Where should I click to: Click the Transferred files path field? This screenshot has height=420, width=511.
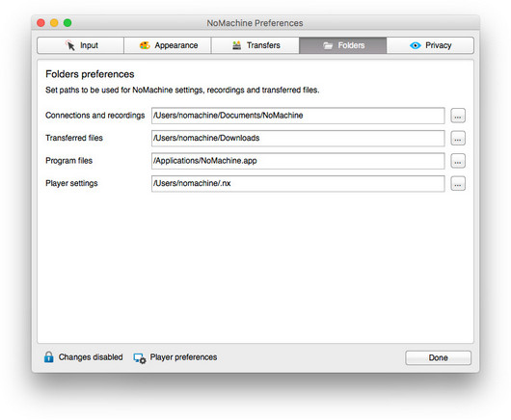click(298, 139)
